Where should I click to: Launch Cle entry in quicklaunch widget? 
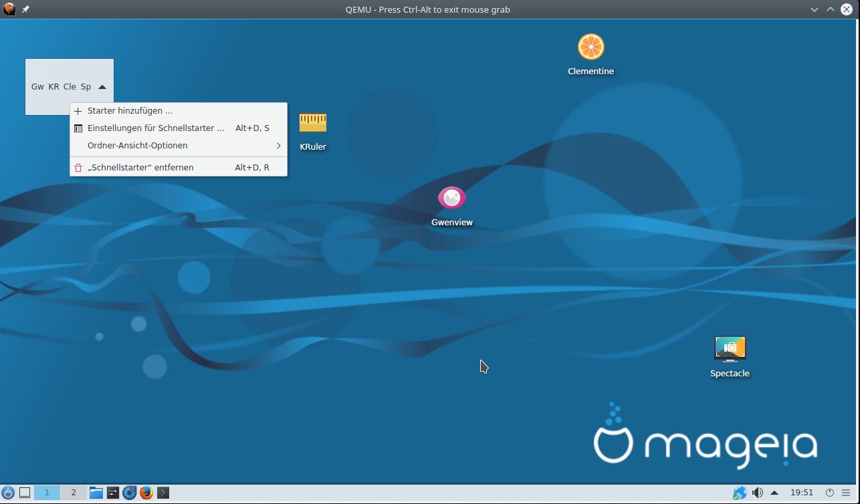[x=70, y=86]
